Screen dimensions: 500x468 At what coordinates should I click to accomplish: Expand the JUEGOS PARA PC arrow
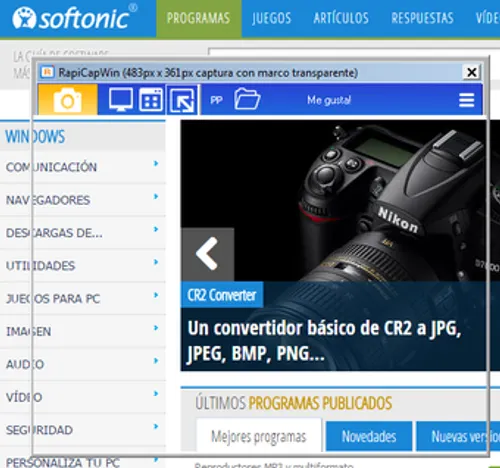pos(156,295)
